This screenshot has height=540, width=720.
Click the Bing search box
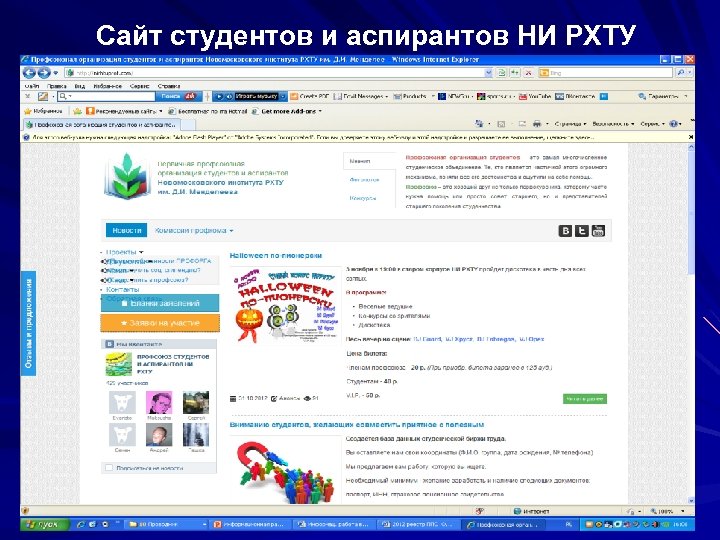(605, 73)
